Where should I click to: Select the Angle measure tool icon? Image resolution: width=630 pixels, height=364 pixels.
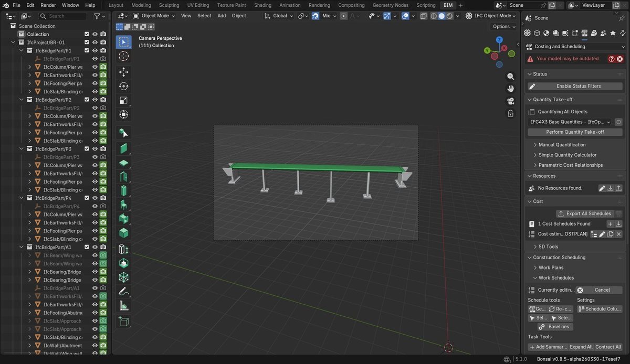123,305
